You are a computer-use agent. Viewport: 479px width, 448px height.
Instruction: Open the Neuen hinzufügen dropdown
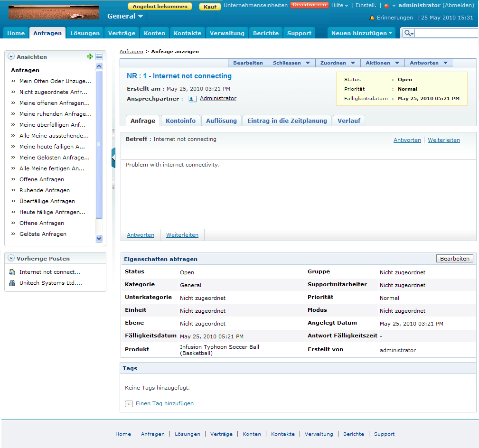tap(361, 33)
